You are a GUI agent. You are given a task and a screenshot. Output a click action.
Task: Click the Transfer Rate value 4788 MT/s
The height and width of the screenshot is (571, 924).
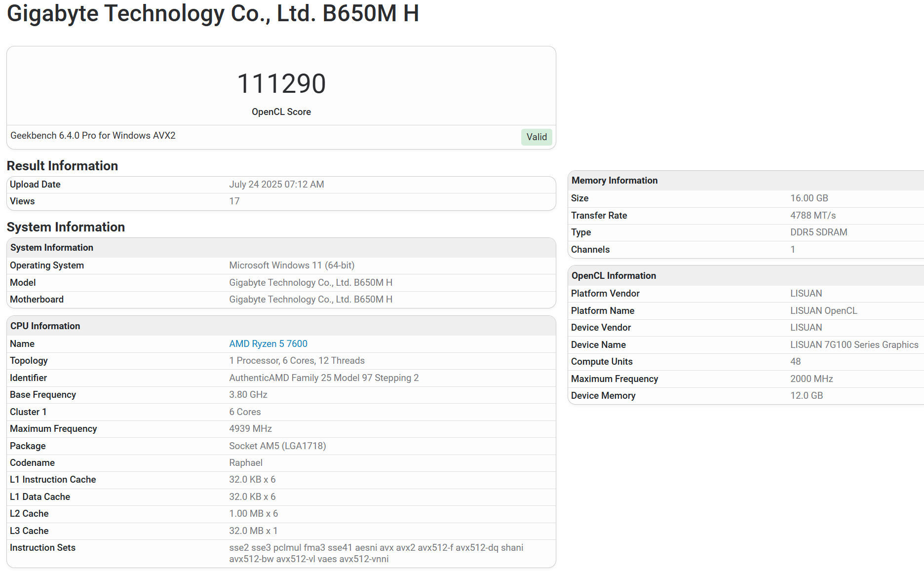pos(813,215)
